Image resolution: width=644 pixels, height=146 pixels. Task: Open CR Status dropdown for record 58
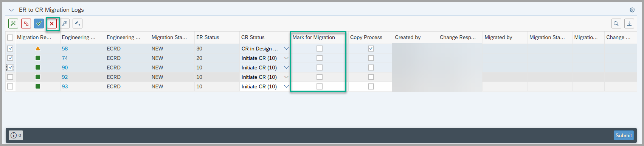coord(286,49)
